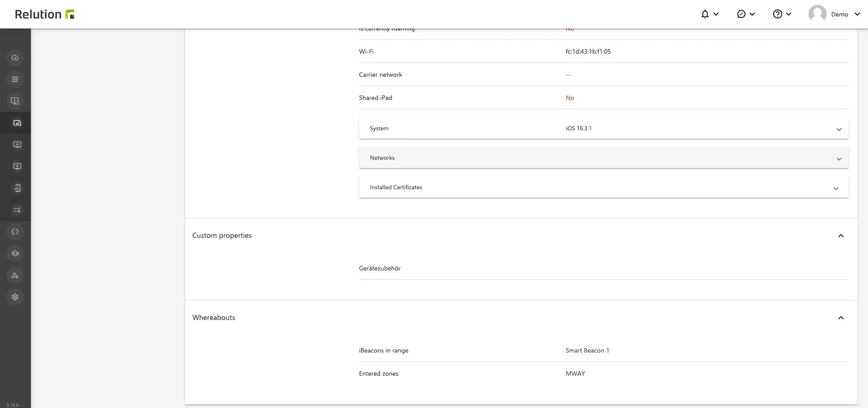Open the Apps grid icon in sidebar
The height and width of the screenshot is (408, 868).
(x=15, y=79)
